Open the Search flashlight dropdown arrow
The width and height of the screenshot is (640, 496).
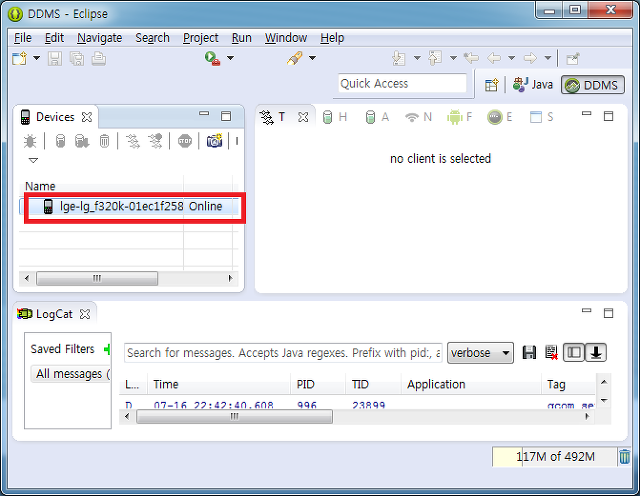(312, 58)
